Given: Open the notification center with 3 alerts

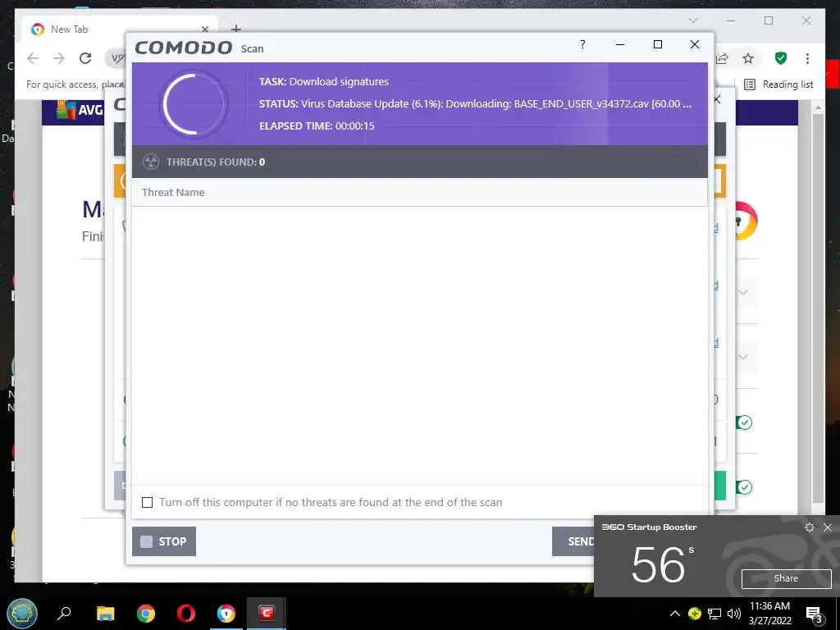Looking at the screenshot, I should (x=815, y=614).
